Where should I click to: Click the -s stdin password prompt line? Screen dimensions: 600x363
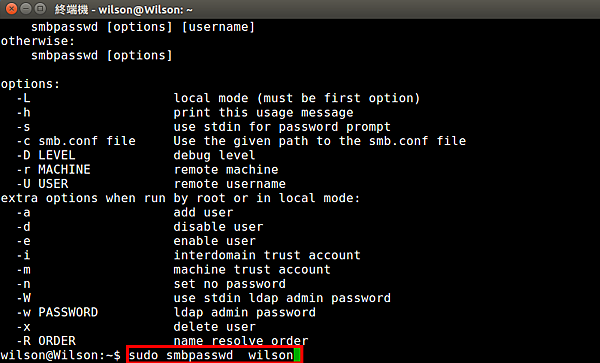click(x=204, y=127)
